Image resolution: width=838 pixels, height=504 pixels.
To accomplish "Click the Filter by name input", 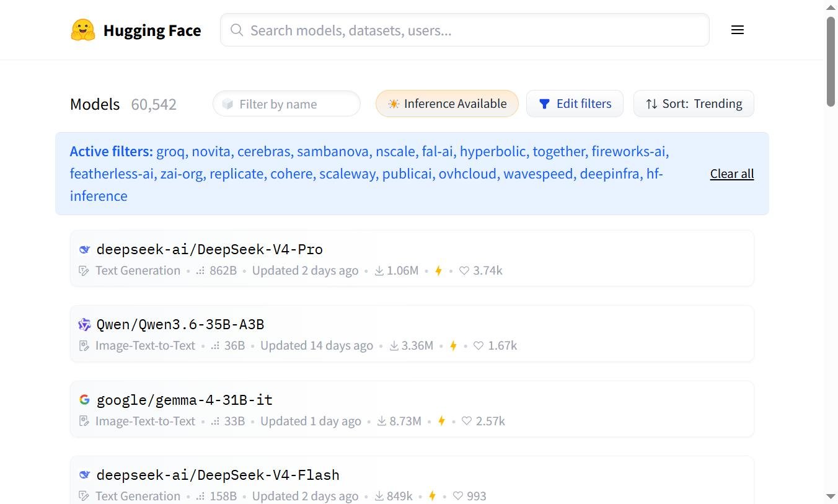I will tap(286, 104).
